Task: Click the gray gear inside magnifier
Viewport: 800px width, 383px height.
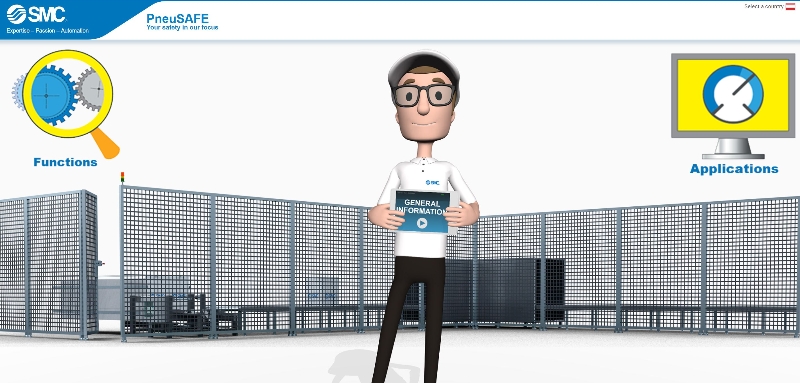Action: [x=92, y=90]
